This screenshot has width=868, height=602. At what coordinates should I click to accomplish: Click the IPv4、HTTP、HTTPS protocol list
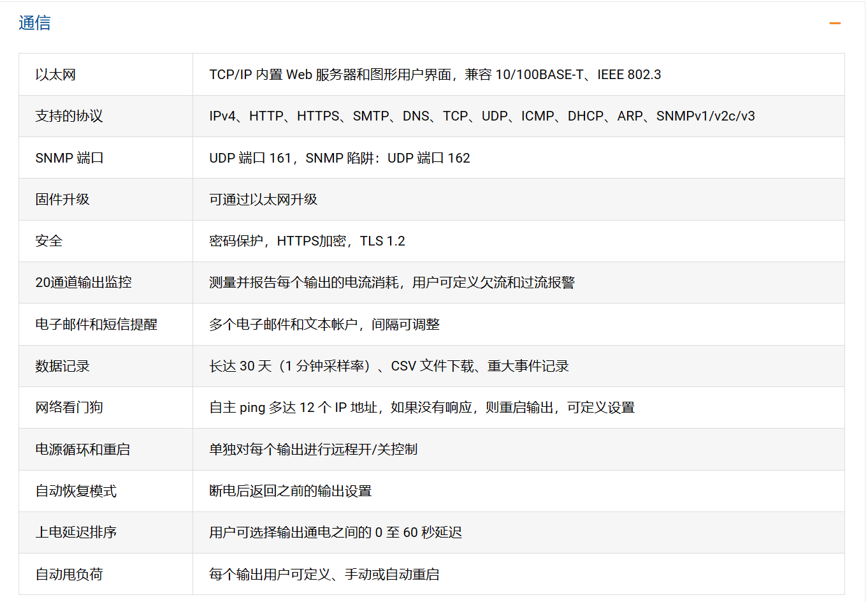tap(482, 116)
